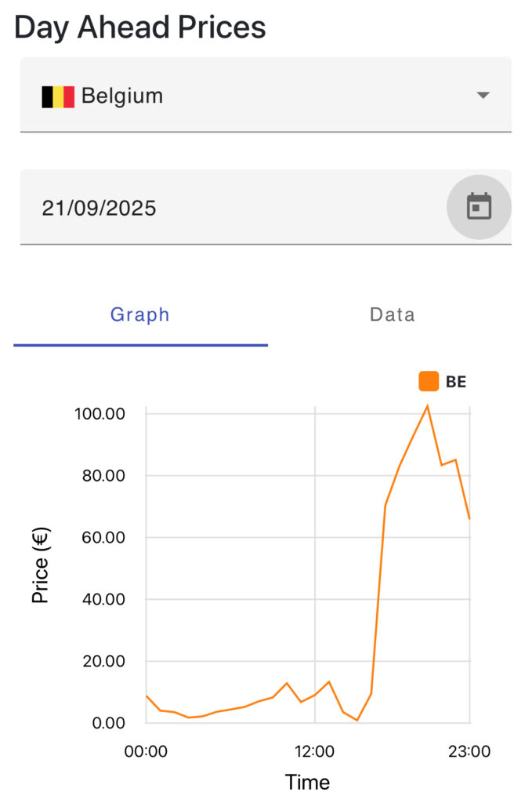The image size is (532, 803).
Task: Click the price line's highest peak
Action: [x=427, y=406]
